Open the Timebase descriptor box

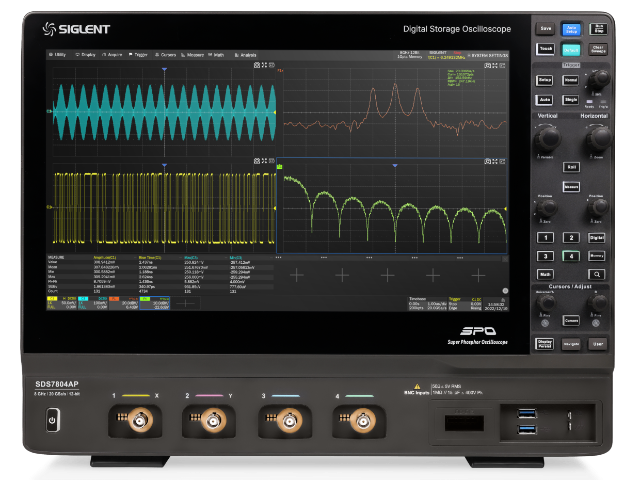coord(427,304)
